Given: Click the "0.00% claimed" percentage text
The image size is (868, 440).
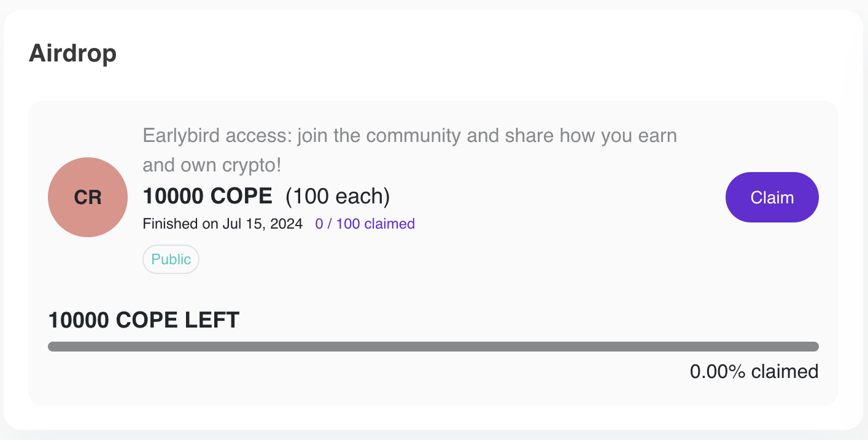Looking at the screenshot, I should tap(754, 371).
